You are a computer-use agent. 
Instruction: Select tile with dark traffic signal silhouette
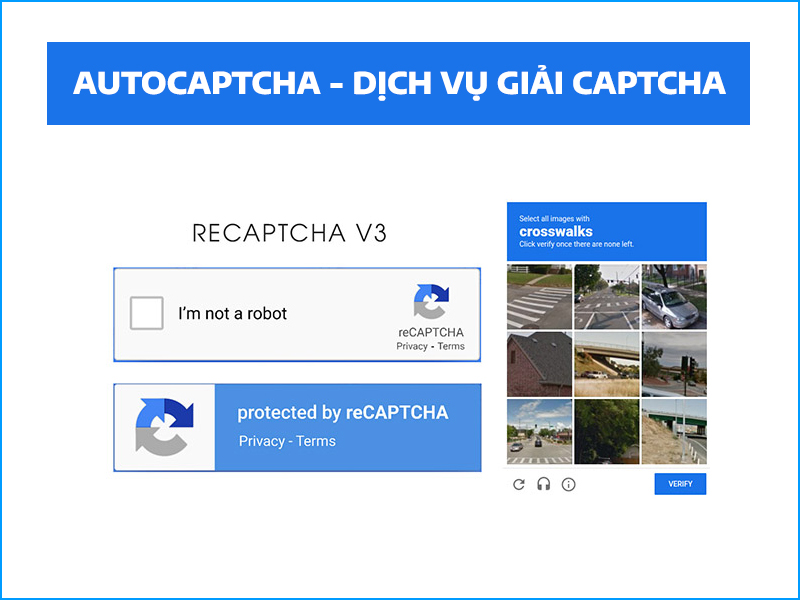(674, 364)
